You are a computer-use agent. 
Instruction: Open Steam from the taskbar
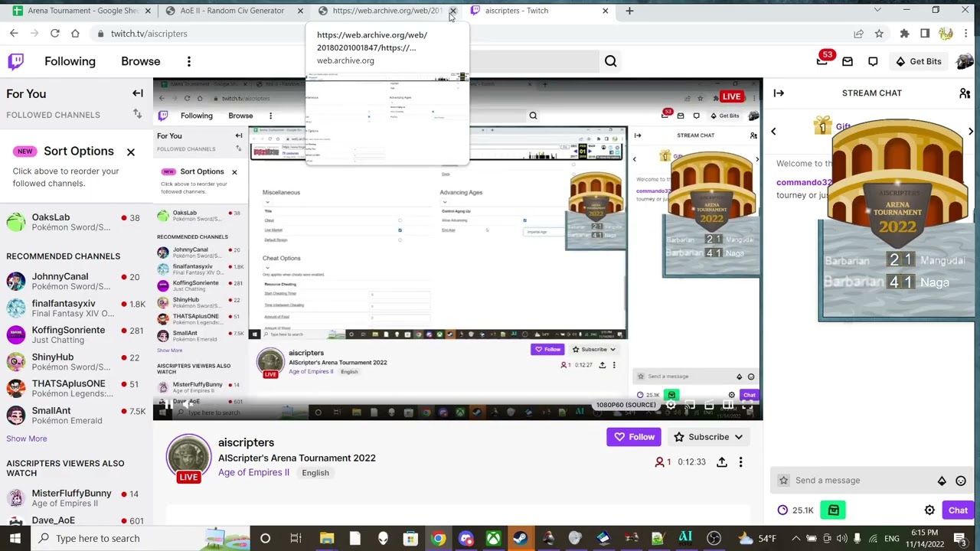click(x=521, y=538)
